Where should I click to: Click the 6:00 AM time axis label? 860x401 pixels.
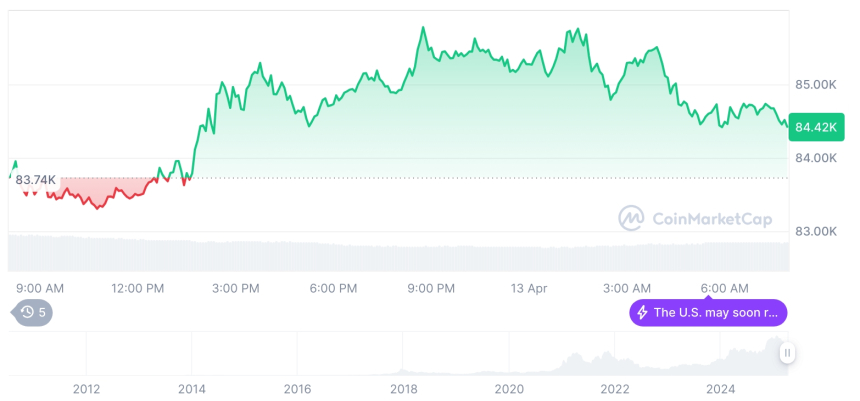tap(725, 288)
